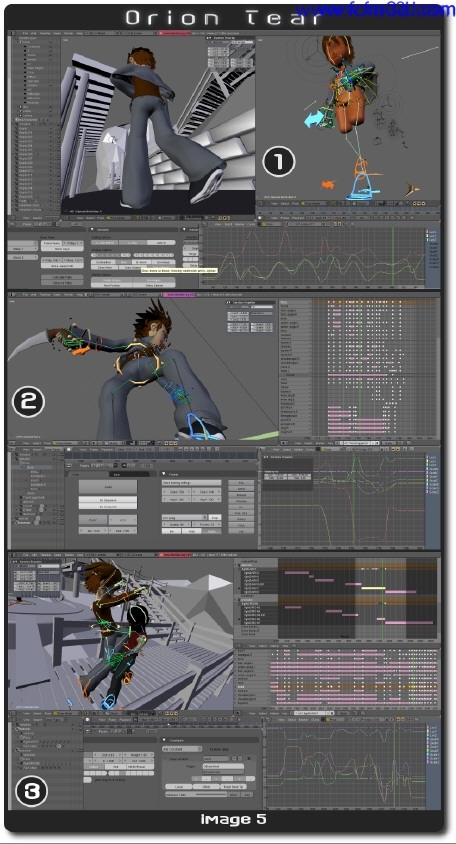Click the large ANIM render button

pos(108,487)
